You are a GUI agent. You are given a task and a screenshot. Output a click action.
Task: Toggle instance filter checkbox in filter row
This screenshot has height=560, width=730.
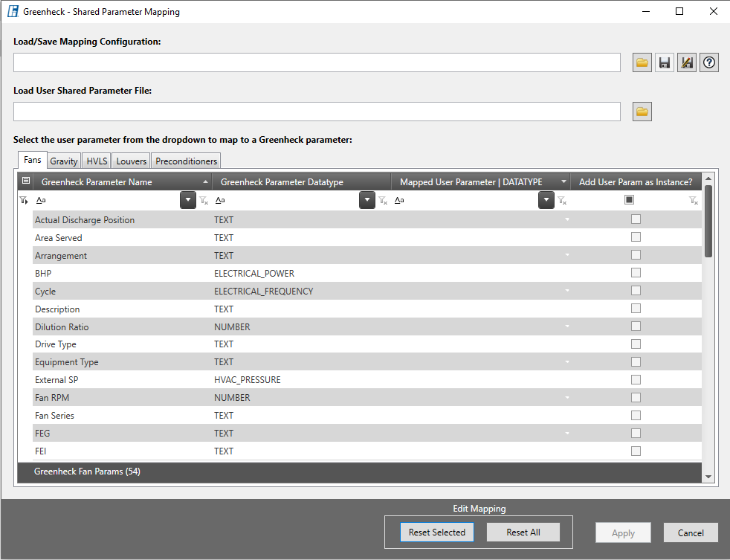(x=629, y=200)
